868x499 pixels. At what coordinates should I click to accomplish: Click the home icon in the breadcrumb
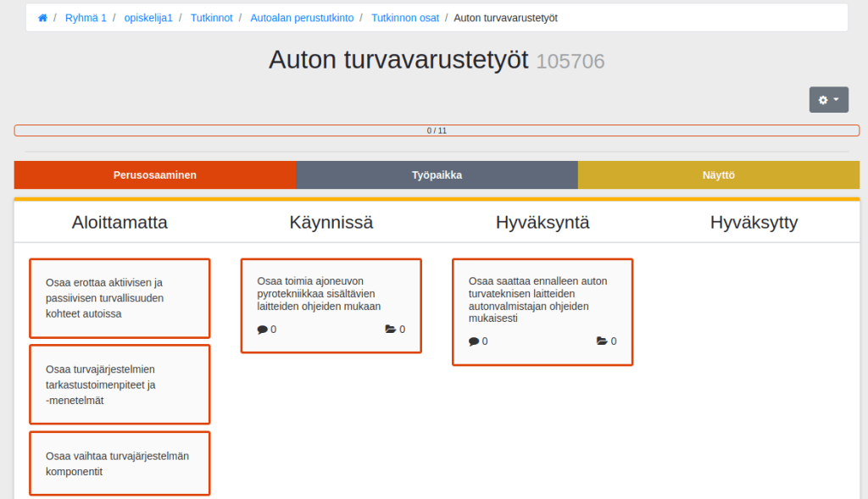[x=42, y=17]
